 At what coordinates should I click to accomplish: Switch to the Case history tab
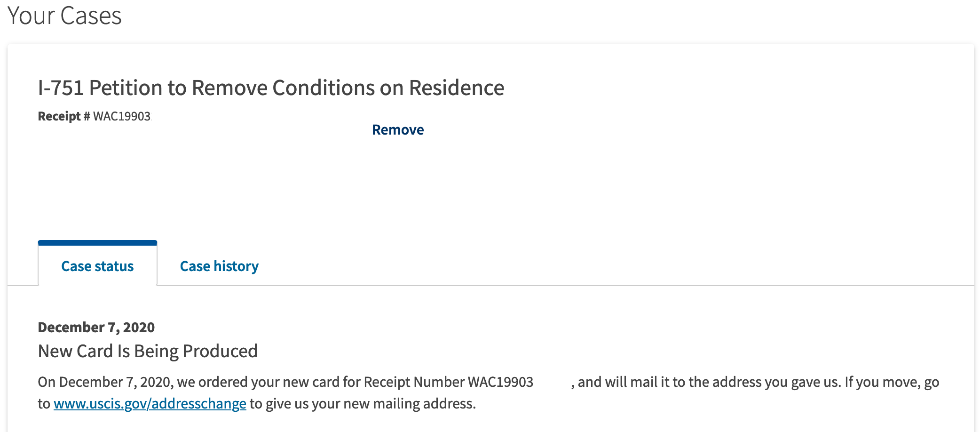pos(219,266)
